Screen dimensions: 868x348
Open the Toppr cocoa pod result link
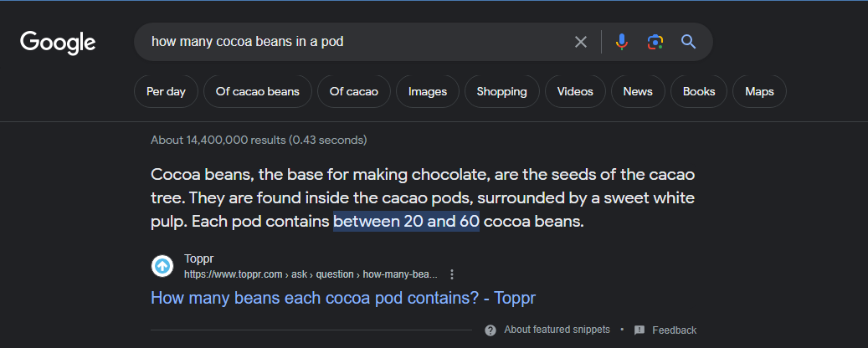343,297
